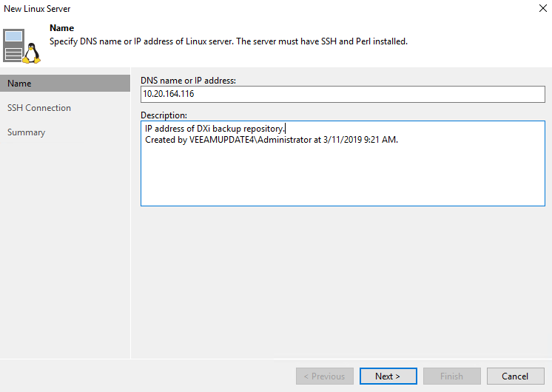The width and height of the screenshot is (552, 392).
Task: Click the DNS name or IP address field
Action: pos(343,95)
